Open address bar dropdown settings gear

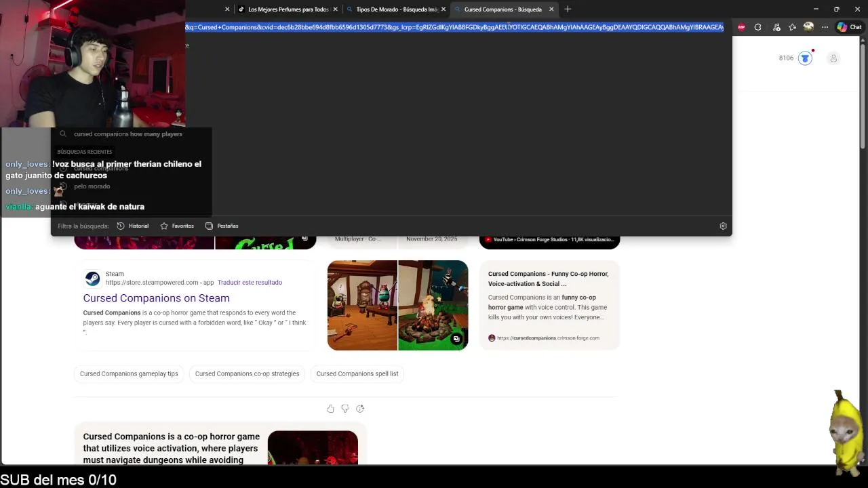723,226
